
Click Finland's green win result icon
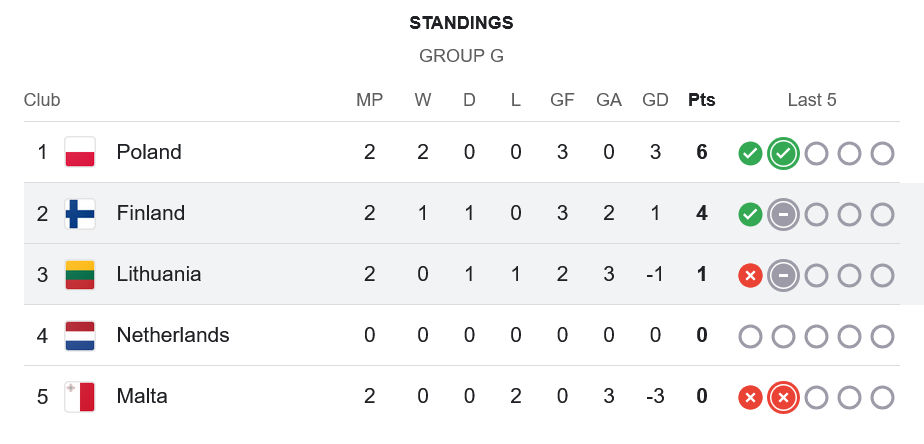click(750, 214)
